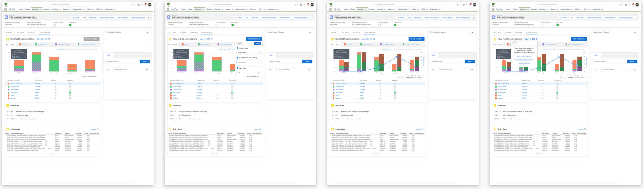Open the This Month comparison dropdown
The height and width of the screenshot is (189, 644).
(x=248, y=62)
